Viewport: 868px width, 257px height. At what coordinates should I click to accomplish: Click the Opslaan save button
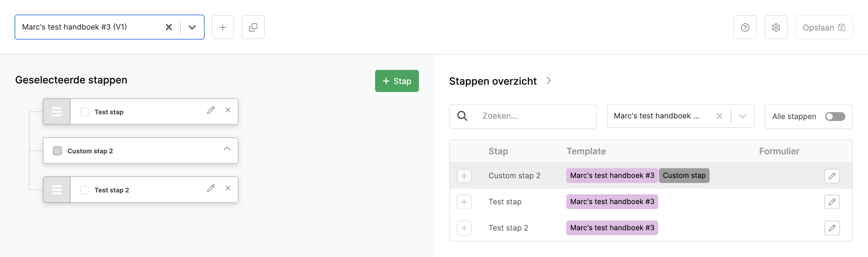(x=823, y=27)
